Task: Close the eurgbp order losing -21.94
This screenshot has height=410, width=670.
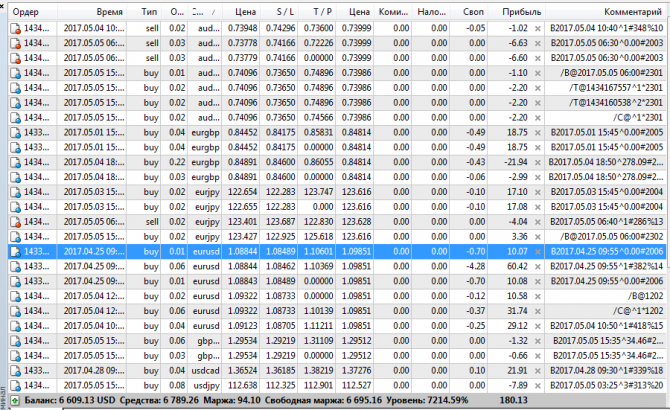Action: pos(538,163)
